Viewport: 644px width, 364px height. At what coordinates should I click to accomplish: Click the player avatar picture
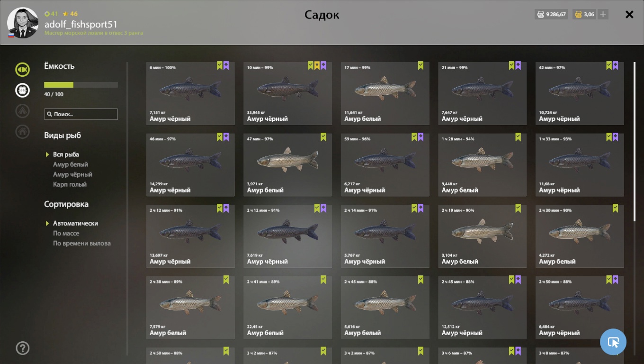(x=23, y=22)
